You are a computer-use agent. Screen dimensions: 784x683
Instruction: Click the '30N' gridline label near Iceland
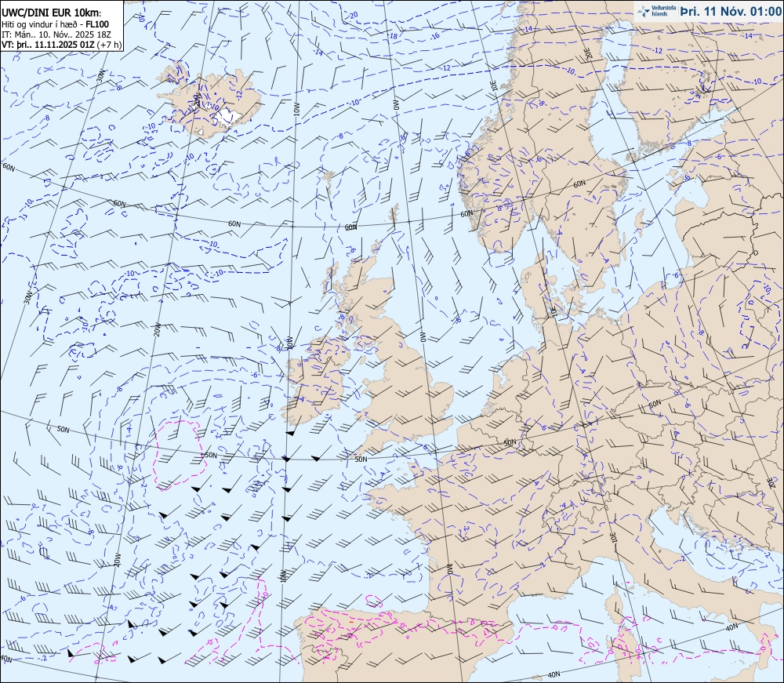point(100,75)
